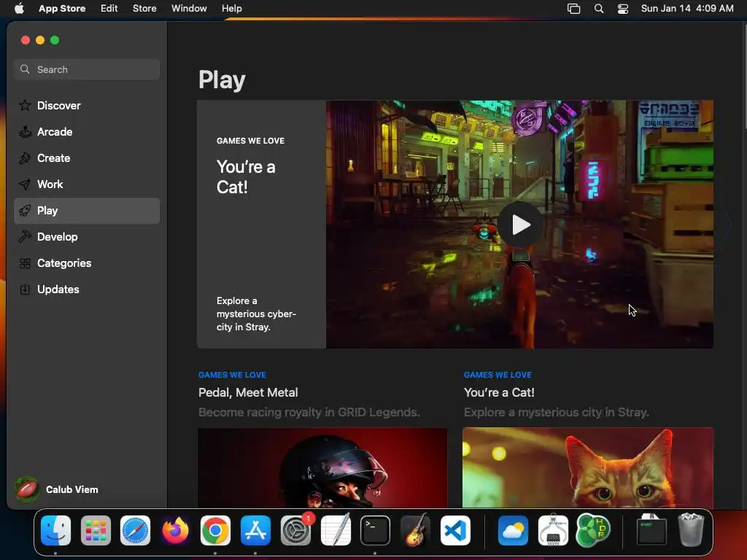
Task: Open the Develop hammer icon
Action: click(x=25, y=237)
